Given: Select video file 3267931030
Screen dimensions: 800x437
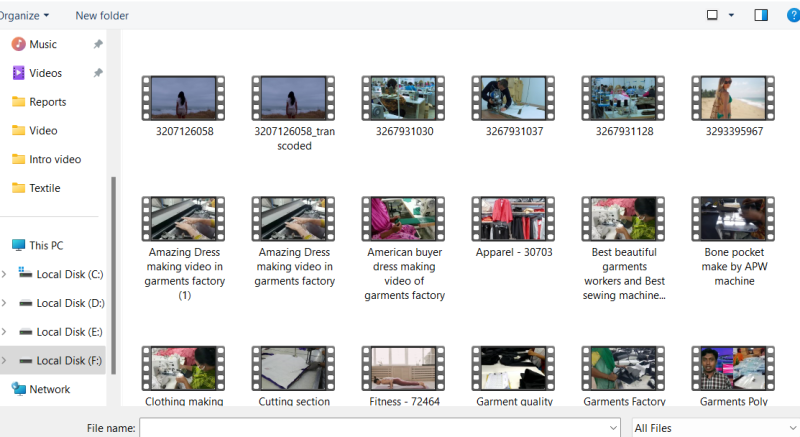Looking at the screenshot, I should tap(404, 107).
